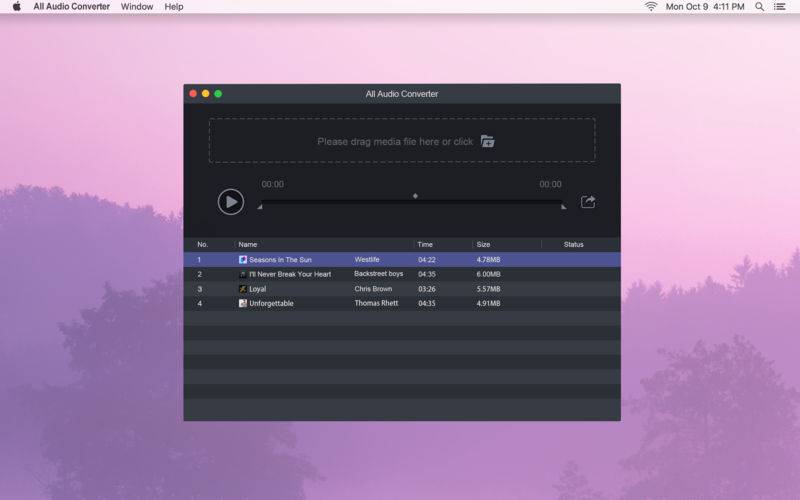The image size is (800, 500).
Task: Open the Notification Center icon
Action: 780,7
